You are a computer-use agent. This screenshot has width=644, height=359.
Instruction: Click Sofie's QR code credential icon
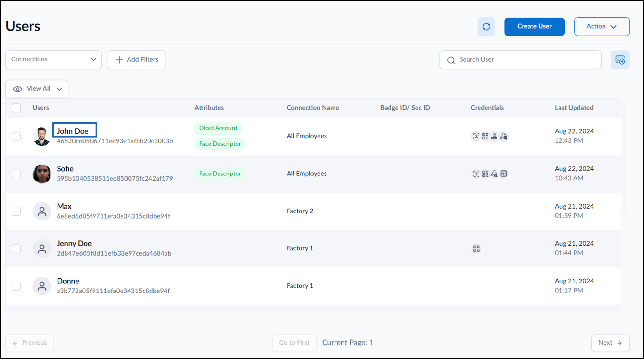click(x=485, y=174)
